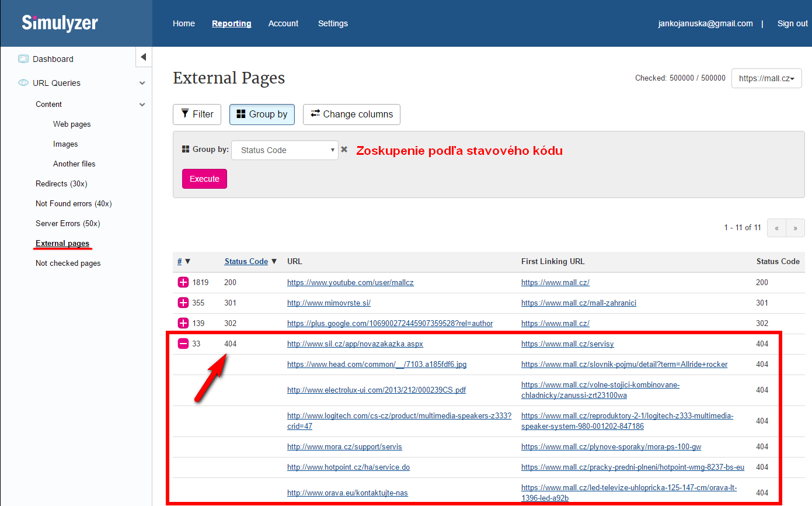
Task: Expand the 302 status group plus icon
Action: [x=183, y=323]
